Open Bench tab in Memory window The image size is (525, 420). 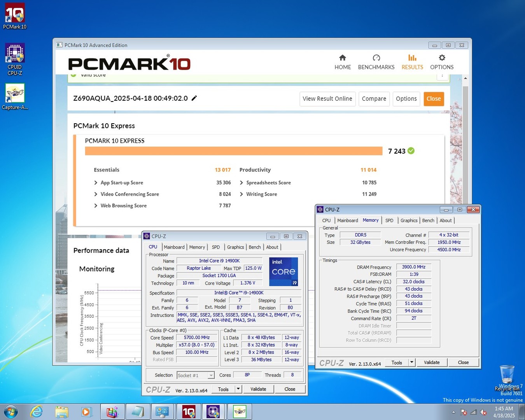[x=428, y=220]
